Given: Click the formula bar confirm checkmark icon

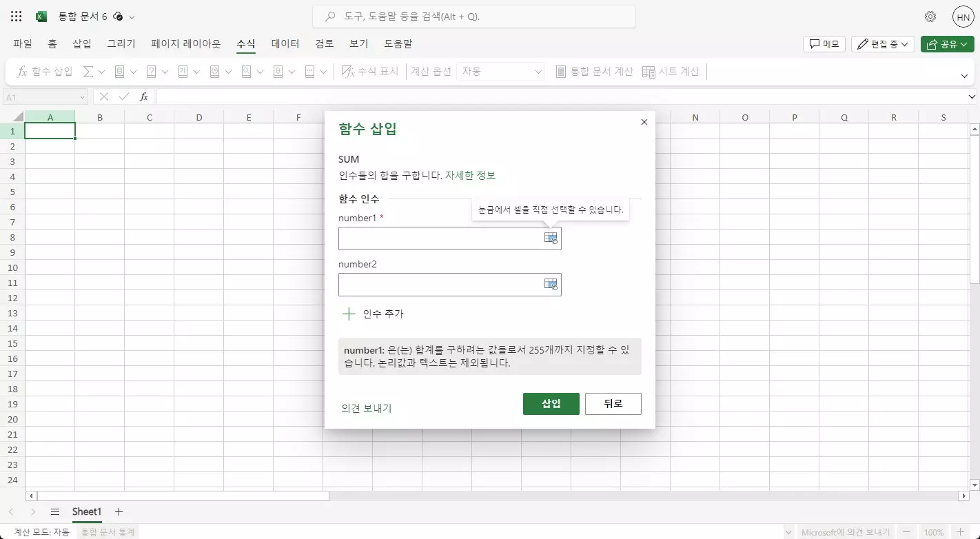Looking at the screenshot, I should click(124, 97).
